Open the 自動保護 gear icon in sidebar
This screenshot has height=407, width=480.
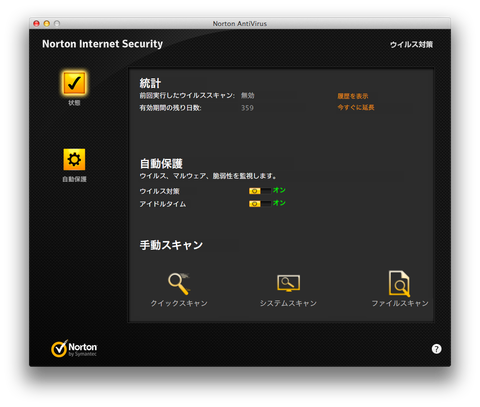[74, 159]
